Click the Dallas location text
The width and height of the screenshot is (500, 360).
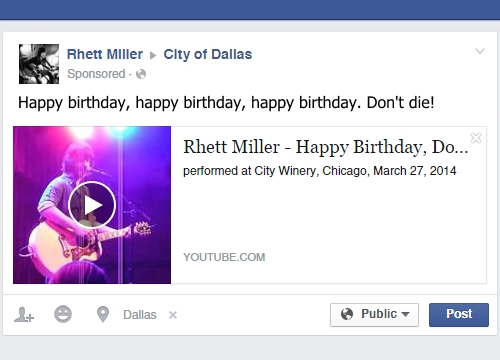(140, 315)
